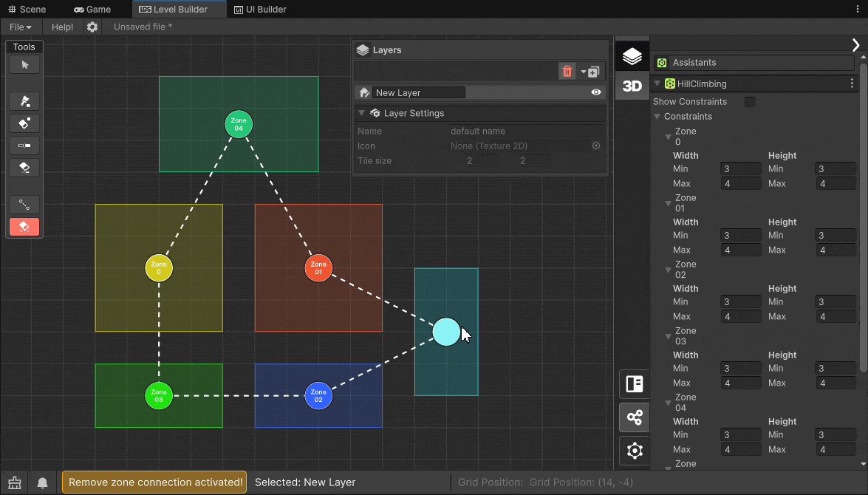Open the settings gear in top toolbar
Image resolution: width=868 pixels, height=495 pixels.
92,27
